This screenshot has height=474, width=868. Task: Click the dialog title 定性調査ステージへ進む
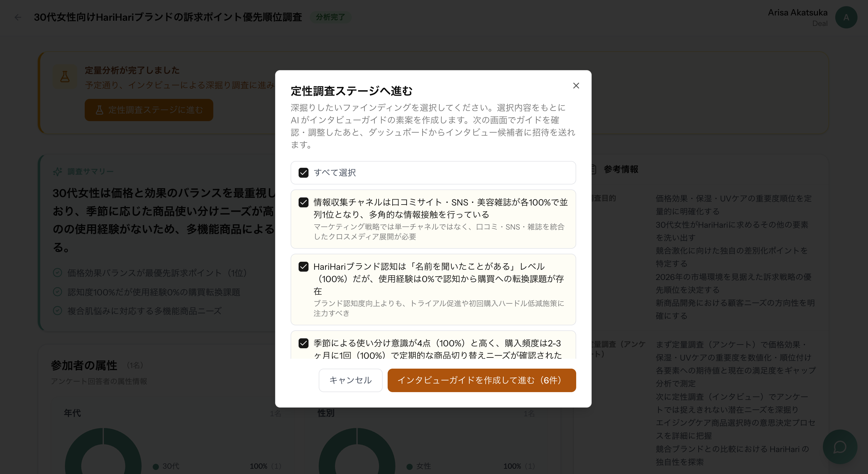pos(351,91)
